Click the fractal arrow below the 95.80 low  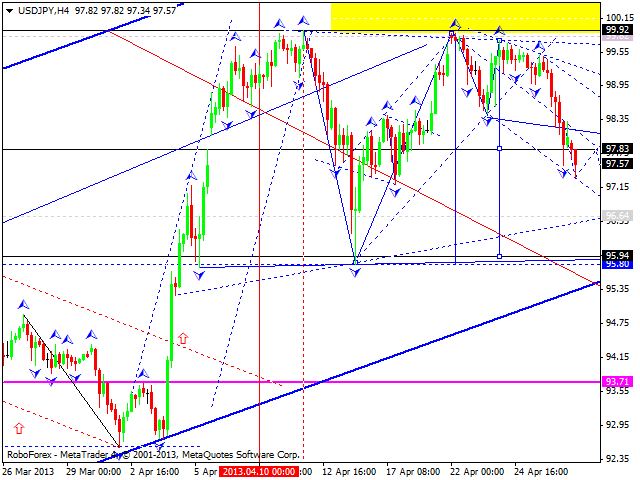(355, 272)
